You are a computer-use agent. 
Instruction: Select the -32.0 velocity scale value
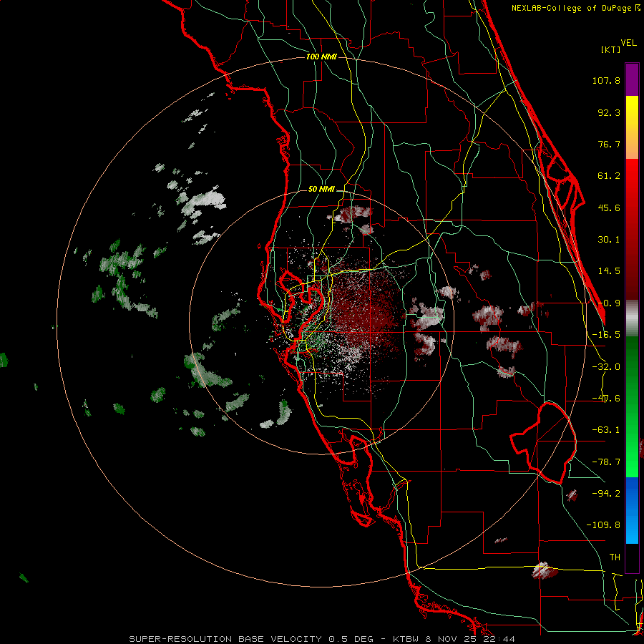pos(606,367)
